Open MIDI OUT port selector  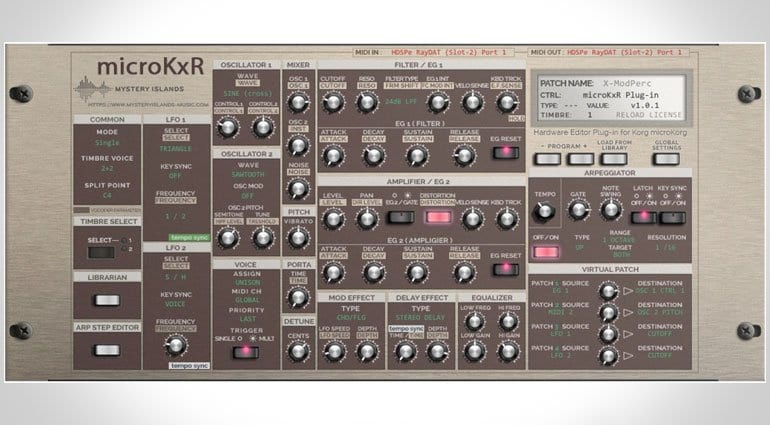[x=625, y=52]
